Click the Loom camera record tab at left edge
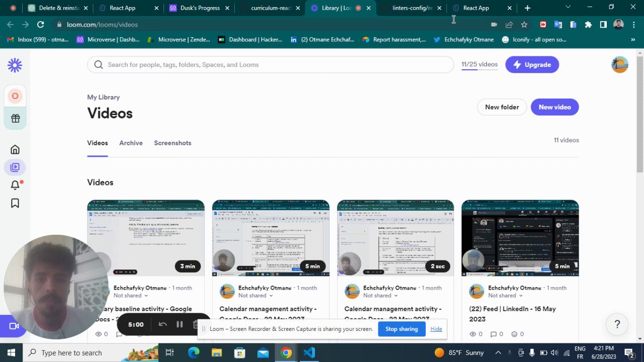The width and height of the screenshot is (644, 362). [x=14, y=326]
